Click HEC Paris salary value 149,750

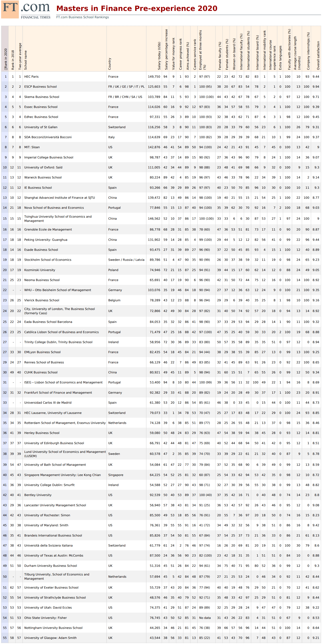coord(154,77)
